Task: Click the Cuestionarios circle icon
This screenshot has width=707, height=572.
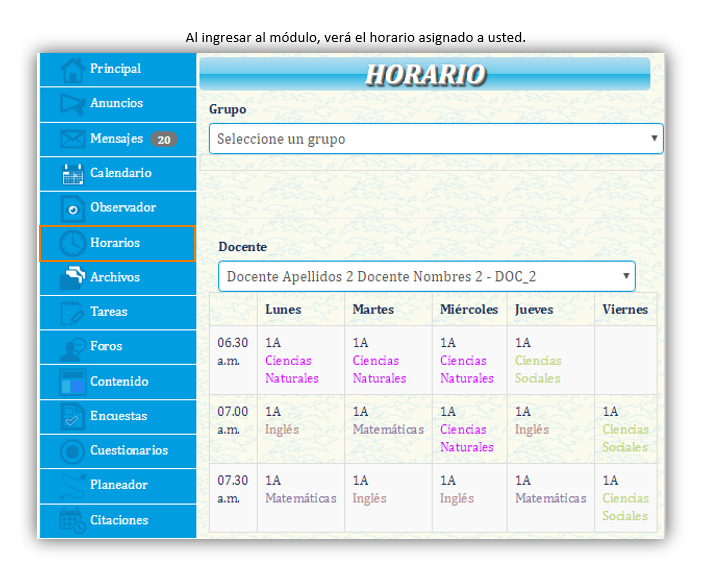Action: point(72,451)
